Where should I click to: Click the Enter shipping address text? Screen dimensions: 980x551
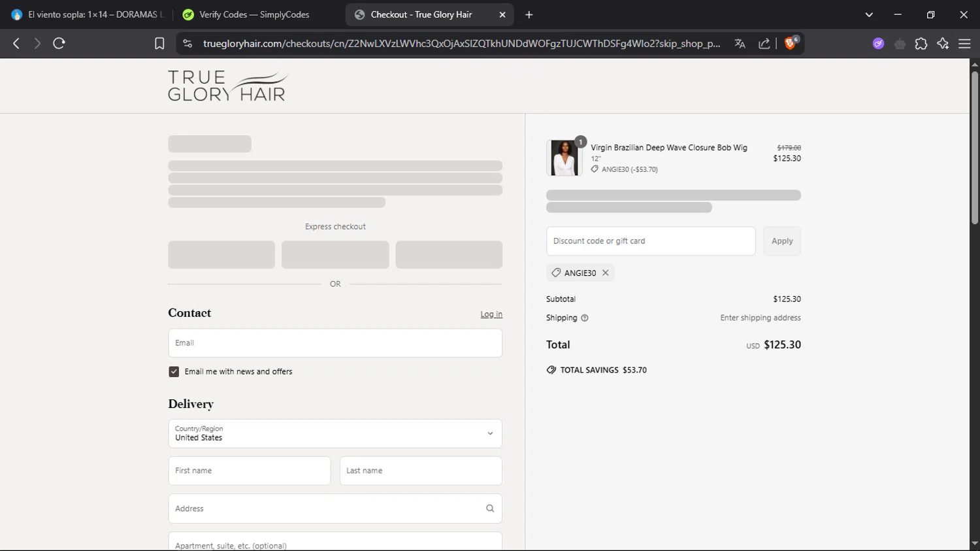pyautogui.click(x=760, y=318)
